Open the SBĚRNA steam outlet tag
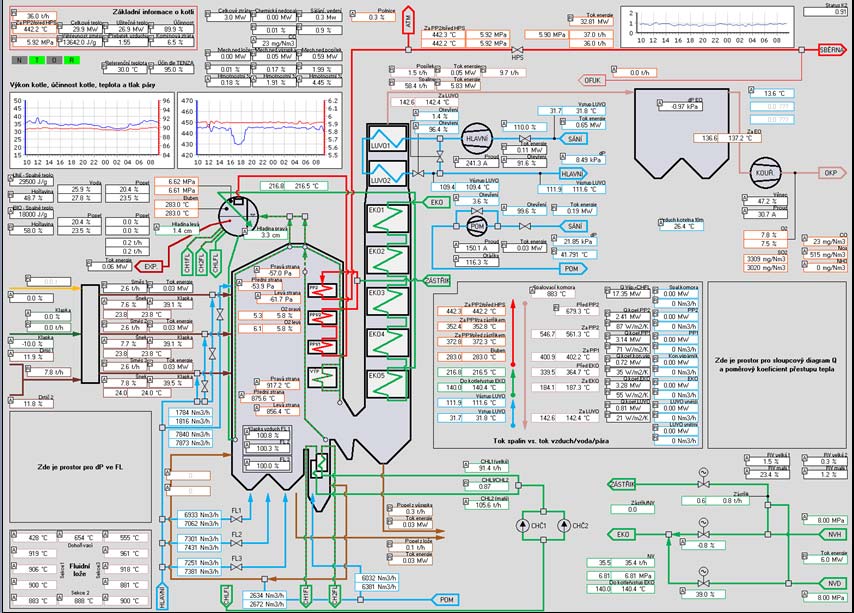Image resolution: width=854 pixels, height=613 pixels. pyautogui.click(x=833, y=50)
